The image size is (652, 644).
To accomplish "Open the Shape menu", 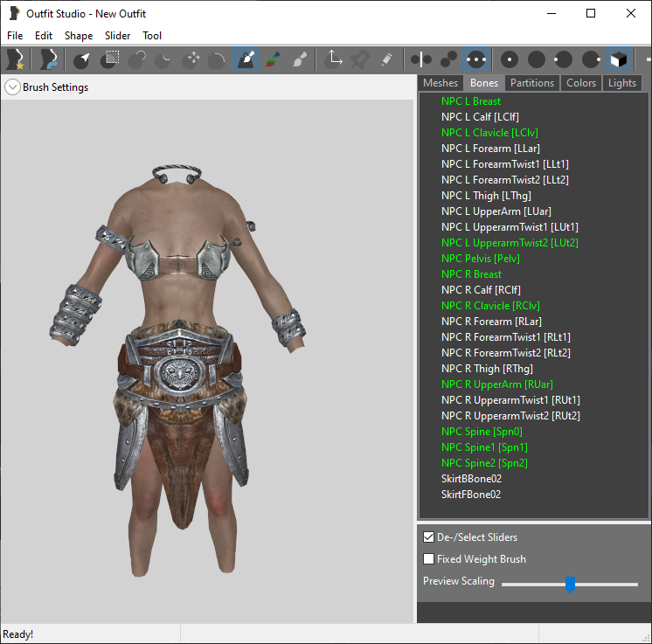I will click(79, 36).
